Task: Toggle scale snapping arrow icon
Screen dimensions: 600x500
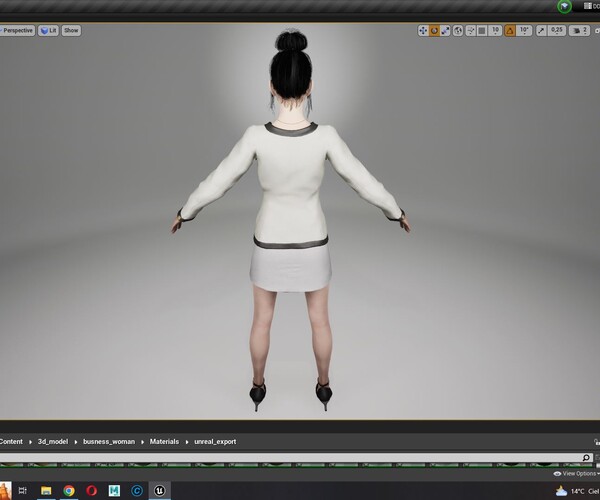Action: click(541, 31)
